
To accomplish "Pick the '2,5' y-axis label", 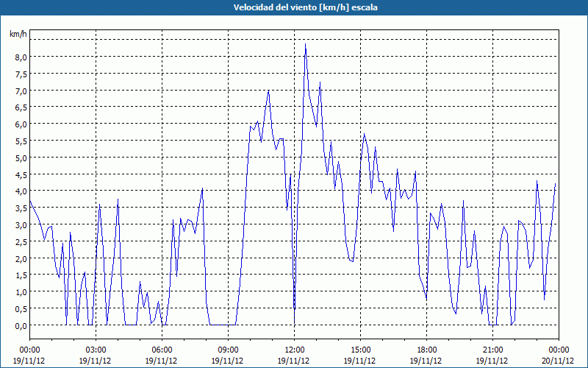I will pos(21,242).
